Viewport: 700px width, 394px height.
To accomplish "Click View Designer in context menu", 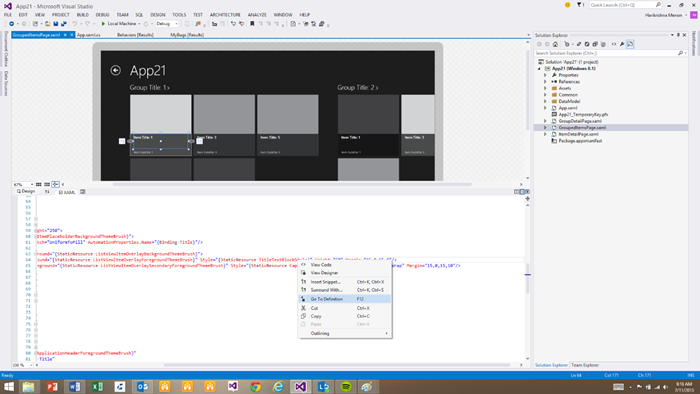I will click(344, 273).
